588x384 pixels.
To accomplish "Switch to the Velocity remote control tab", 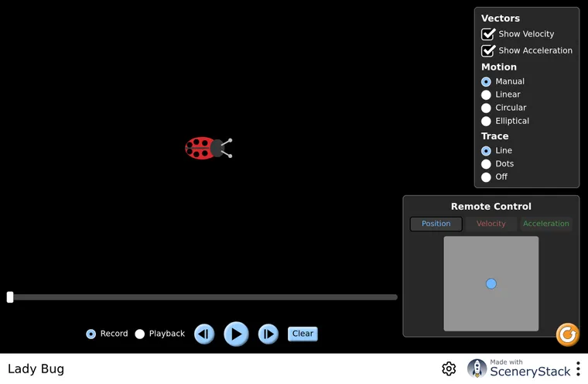I will point(491,224).
